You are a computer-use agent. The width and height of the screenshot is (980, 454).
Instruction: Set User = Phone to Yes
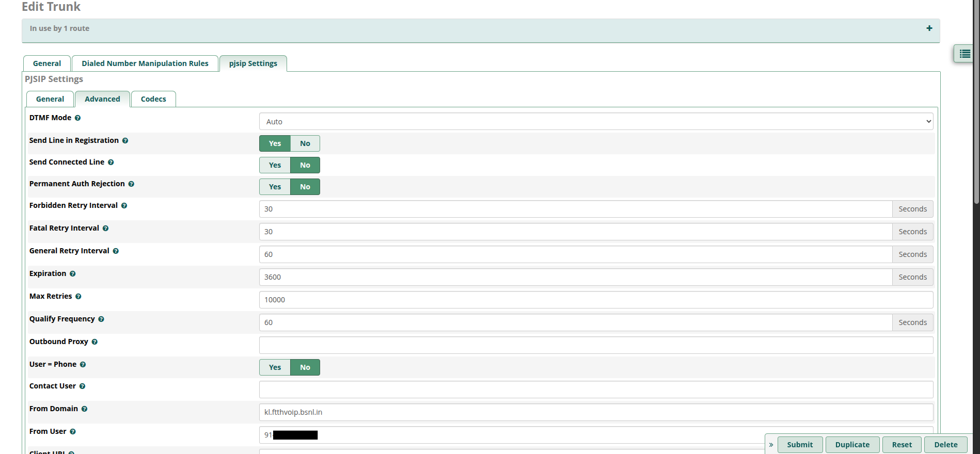(x=275, y=367)
